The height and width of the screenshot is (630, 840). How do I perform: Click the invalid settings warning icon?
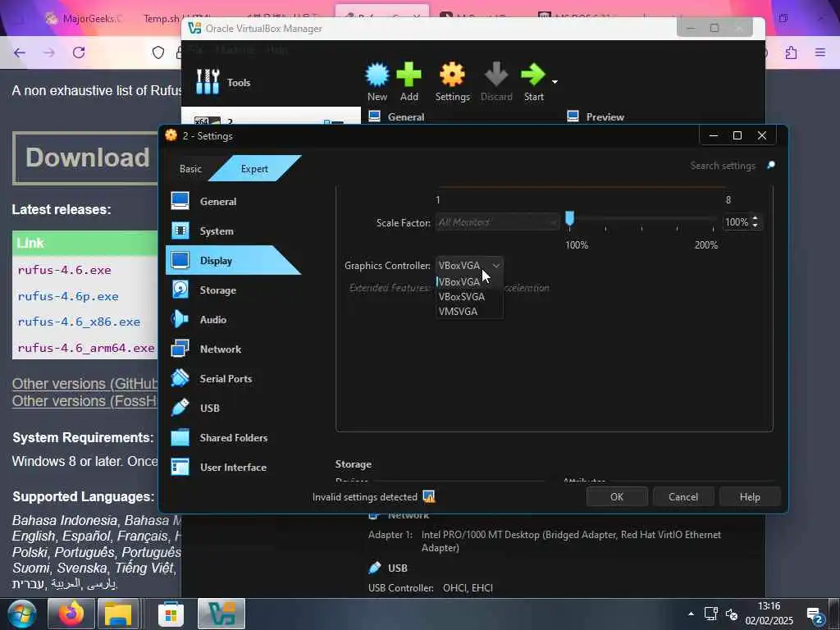coord(428,496)
